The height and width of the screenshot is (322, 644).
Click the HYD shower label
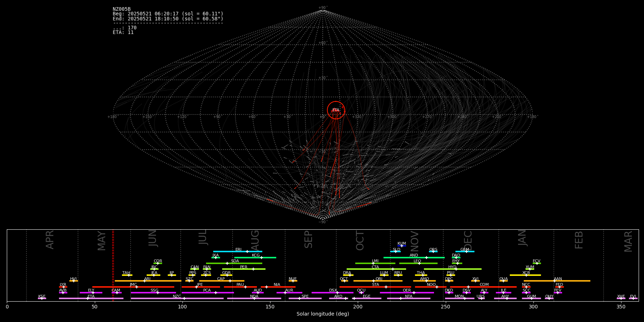pyautogui.click(x=453, y=267)
